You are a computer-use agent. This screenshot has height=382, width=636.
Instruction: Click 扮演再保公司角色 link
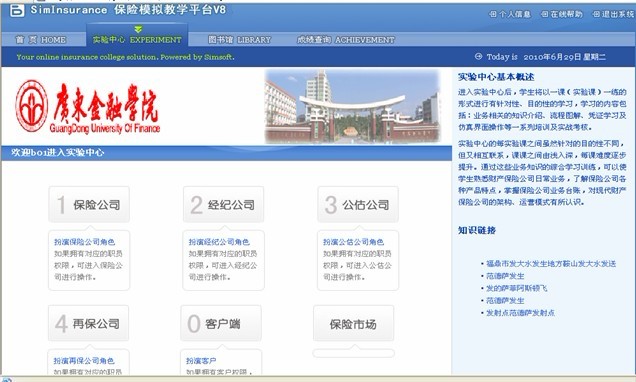coord(84,361)
